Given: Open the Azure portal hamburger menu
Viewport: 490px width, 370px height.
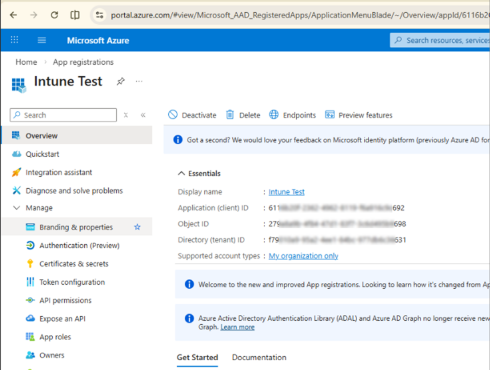Looking at the screenshot, I should click(x=42, y=40).
